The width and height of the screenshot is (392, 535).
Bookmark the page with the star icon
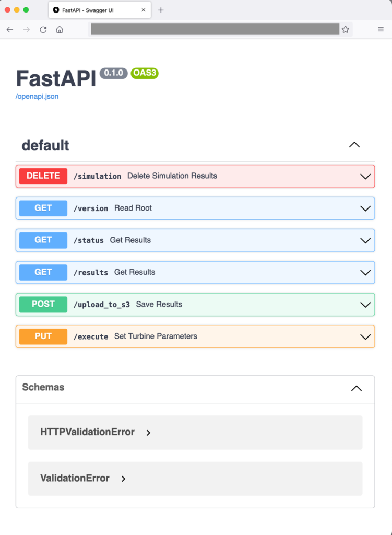point(345,29)
